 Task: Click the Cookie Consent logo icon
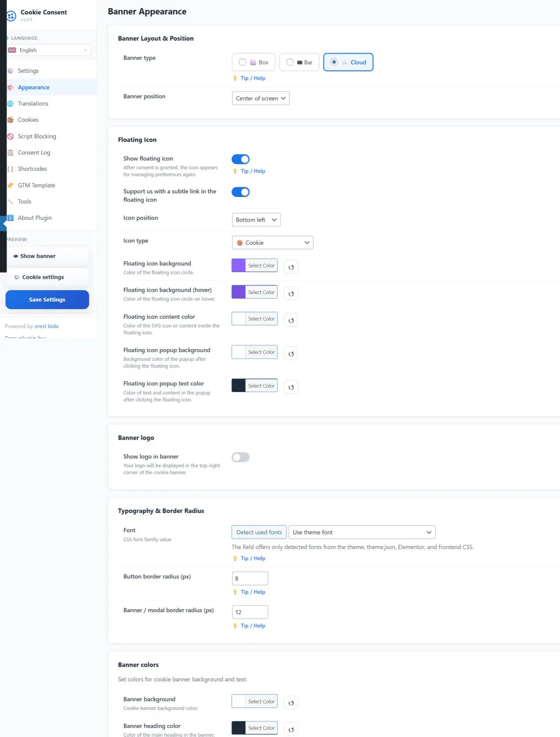point(11,16)
